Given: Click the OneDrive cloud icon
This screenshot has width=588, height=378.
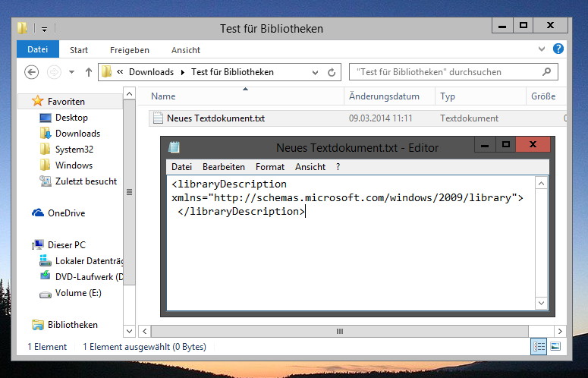Looking at the screenshot, I should 38,213.
